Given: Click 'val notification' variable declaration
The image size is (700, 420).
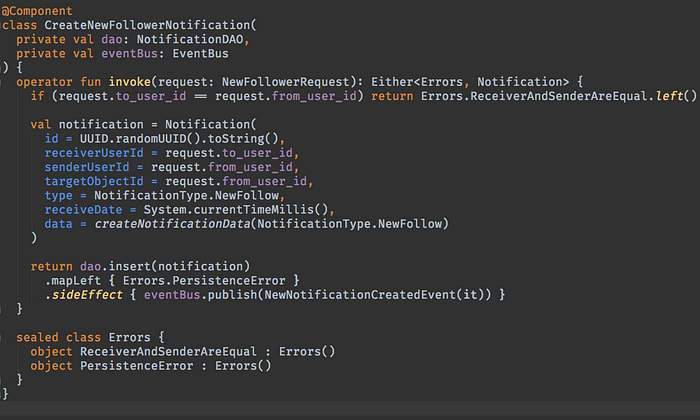Looking at the screenshot, I should point(87,125).
